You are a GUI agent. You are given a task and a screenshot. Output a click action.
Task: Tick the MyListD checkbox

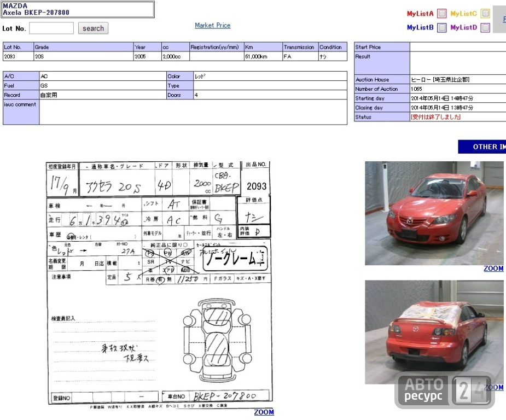coord(485,27)
